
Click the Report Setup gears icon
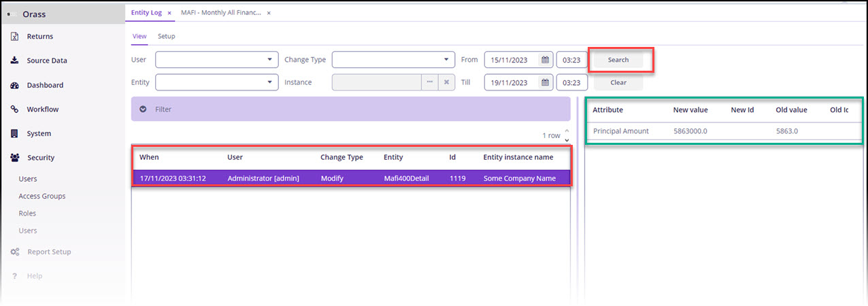click(14, 252)
